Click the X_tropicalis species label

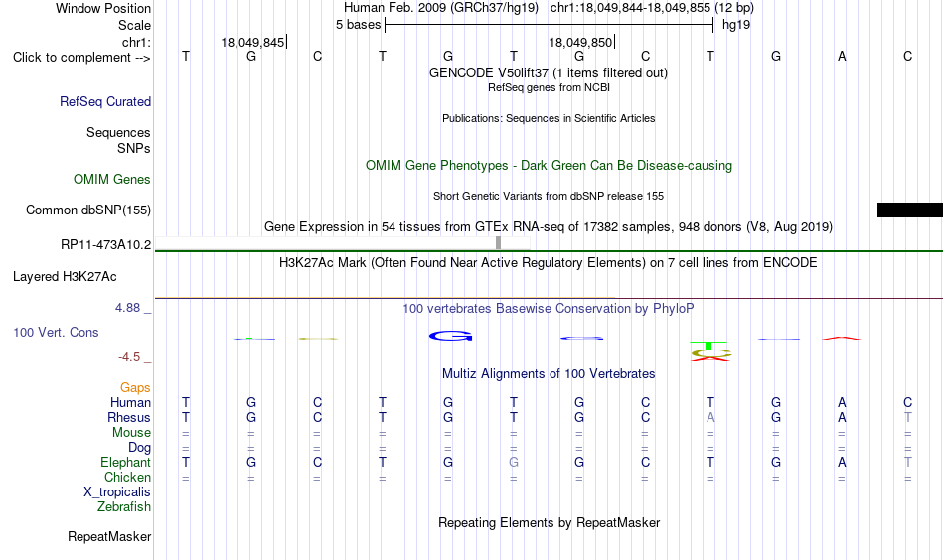pos(117,492)
